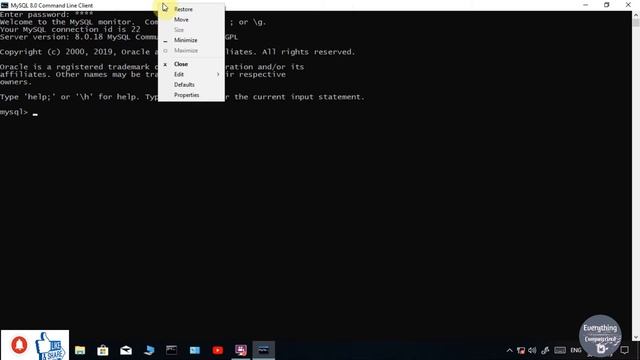Open the Mail app on taskbar
This screenshot has width=640, height=360.
(x=126, y=350)
